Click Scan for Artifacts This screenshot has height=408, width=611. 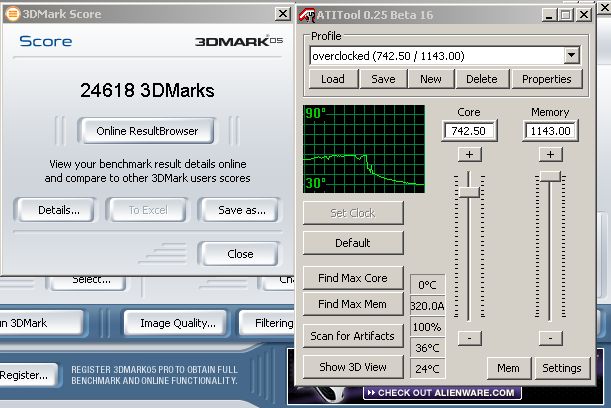tap(353, 336)
